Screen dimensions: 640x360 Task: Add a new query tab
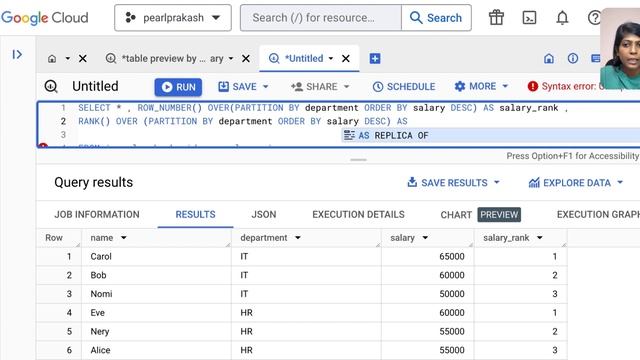[x=375, y=58]
